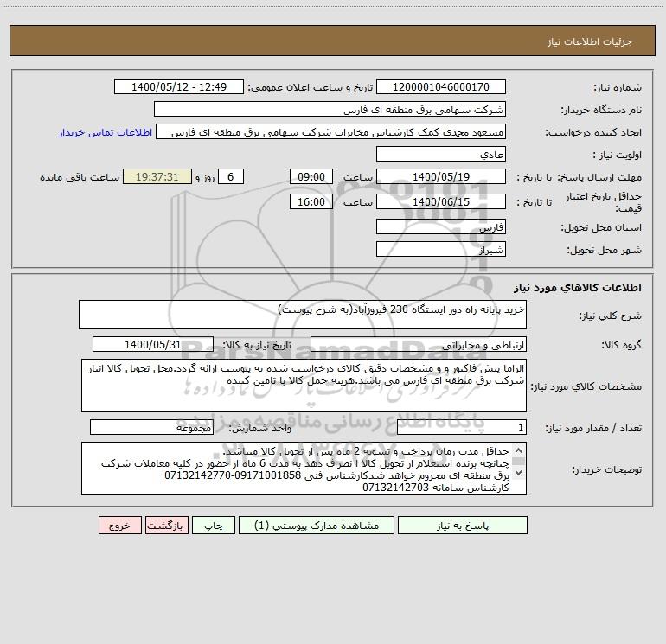Click the label تعداد / مقدار مورد نیاز

pyautogui.click(x=593, y=429)
